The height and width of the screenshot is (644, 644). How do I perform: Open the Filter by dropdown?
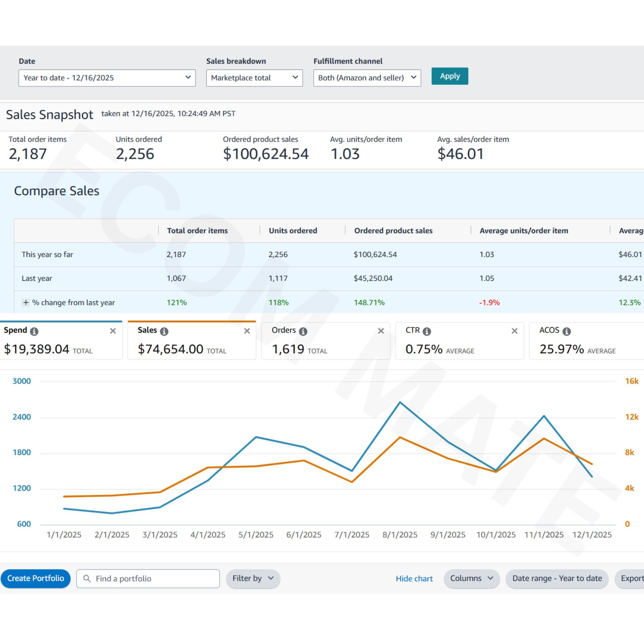tap(253, 578)
